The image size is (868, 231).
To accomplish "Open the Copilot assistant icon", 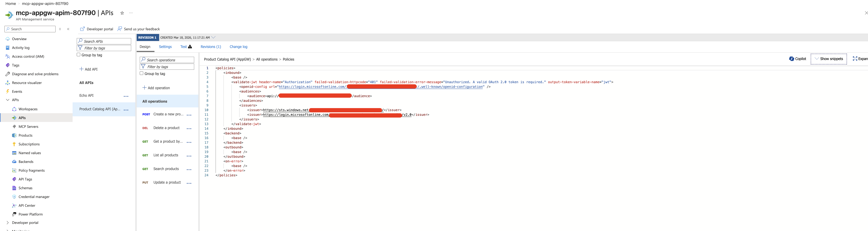I will coord(791,59).
